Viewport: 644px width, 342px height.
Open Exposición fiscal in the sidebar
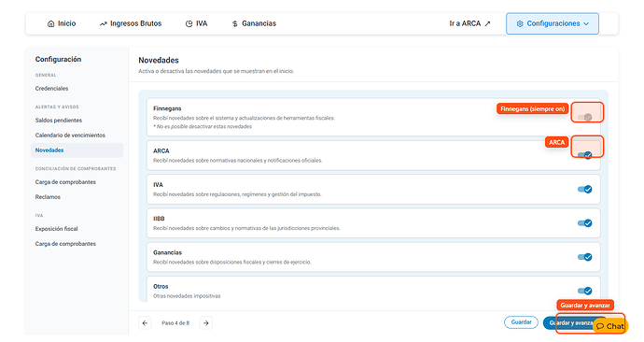coord(56,229)
